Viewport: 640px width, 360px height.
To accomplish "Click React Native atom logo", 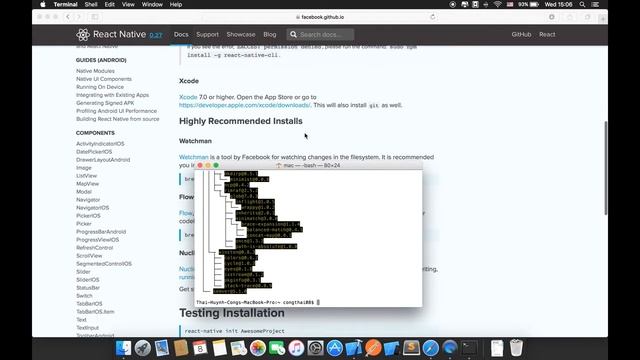I will [x=83, y=35].
